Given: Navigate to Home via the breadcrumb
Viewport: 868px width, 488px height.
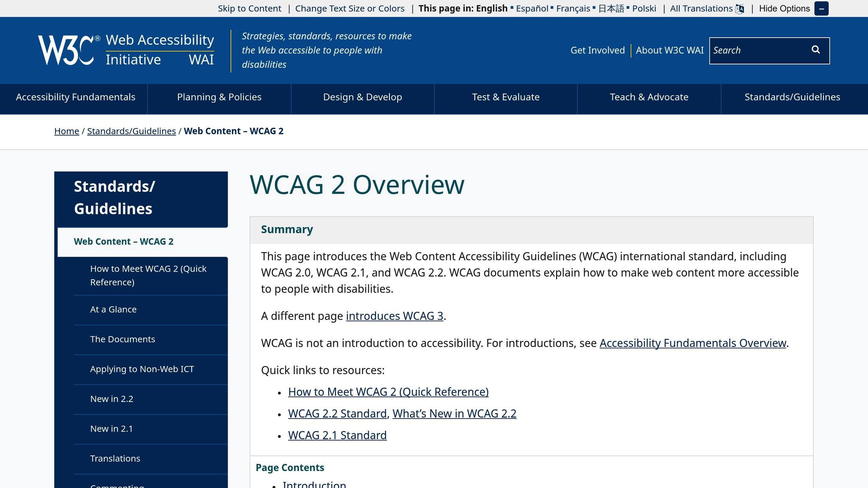Looking at the screenshot, I should point(67,131).
